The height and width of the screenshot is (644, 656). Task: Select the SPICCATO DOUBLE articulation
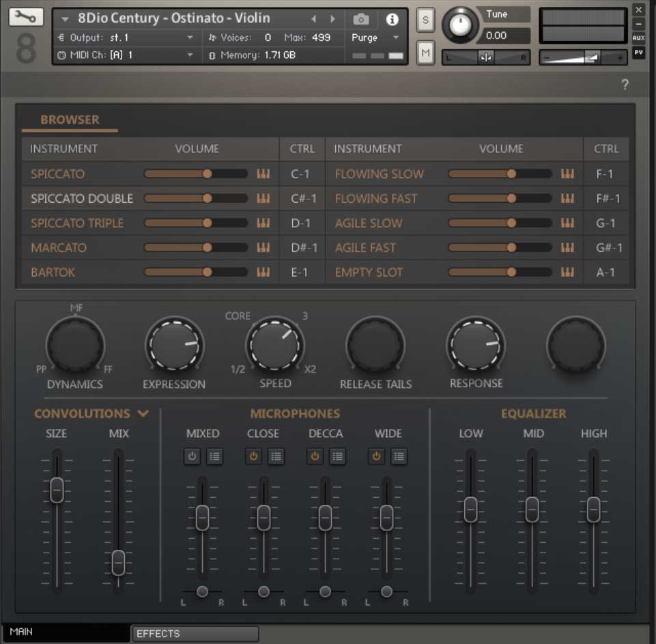[x=82, y=198]
